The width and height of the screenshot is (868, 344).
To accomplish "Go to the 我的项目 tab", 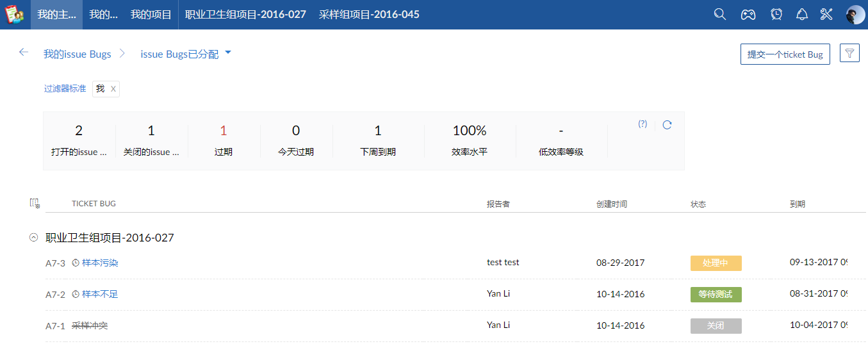I will (x=151, y=14).
